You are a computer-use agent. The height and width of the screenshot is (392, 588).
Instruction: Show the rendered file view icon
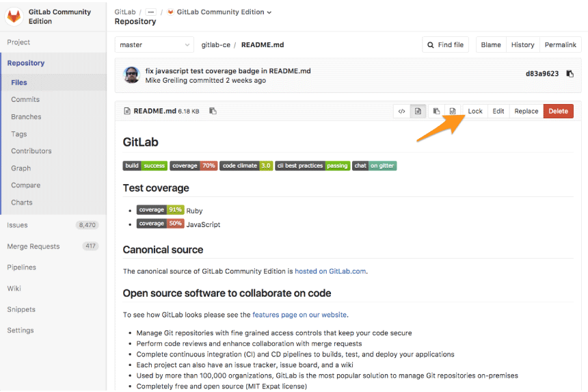[x=418, y=111]
